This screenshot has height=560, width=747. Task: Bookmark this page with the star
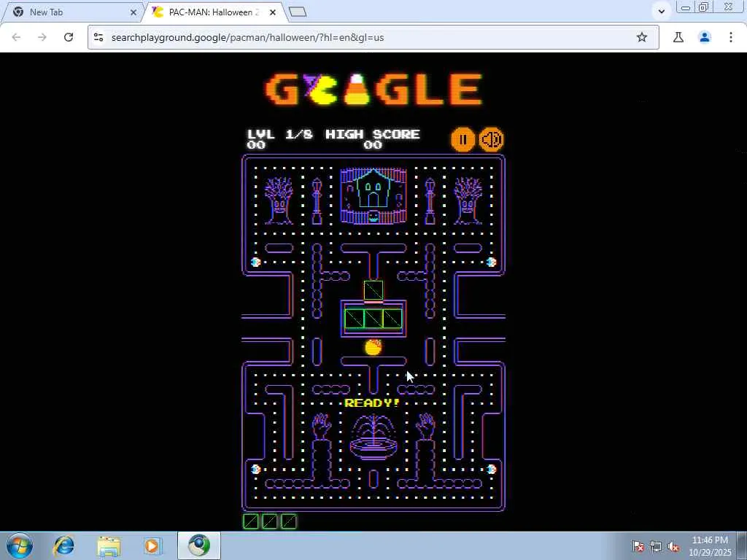(x=642, y=37)
